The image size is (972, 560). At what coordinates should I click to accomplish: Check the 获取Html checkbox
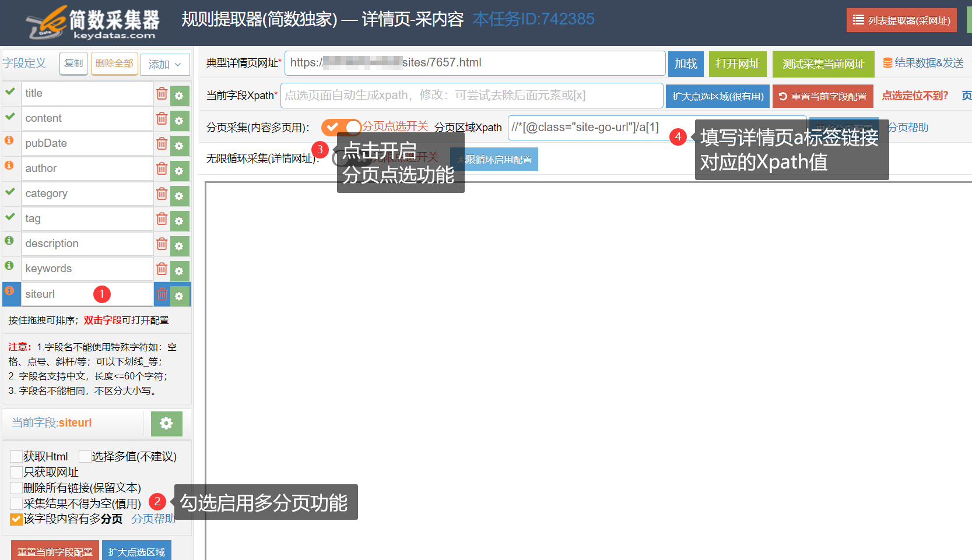16,456
